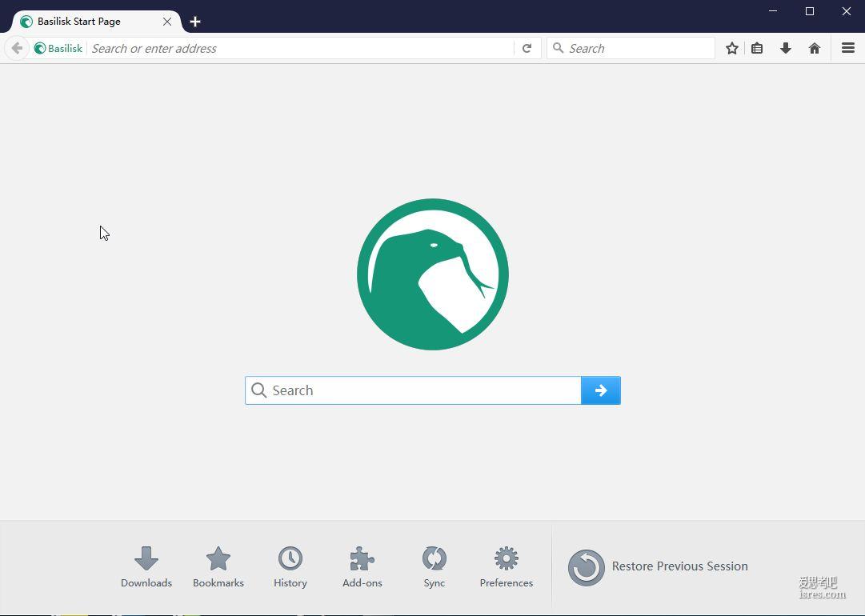Click the magnifier icon in toolbar search box

tap(559, 48)
